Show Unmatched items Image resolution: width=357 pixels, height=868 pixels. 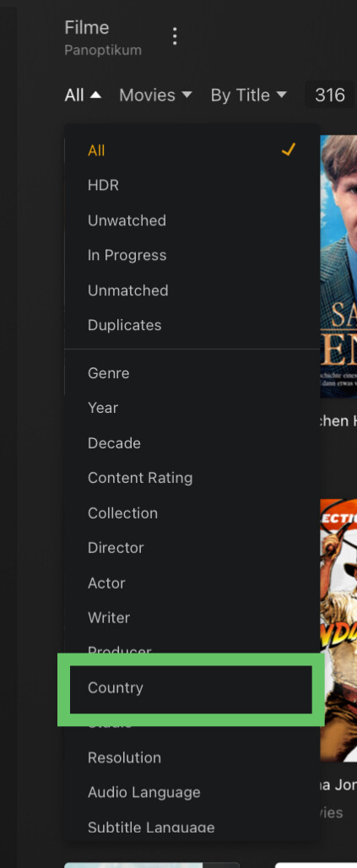[192, 290]
